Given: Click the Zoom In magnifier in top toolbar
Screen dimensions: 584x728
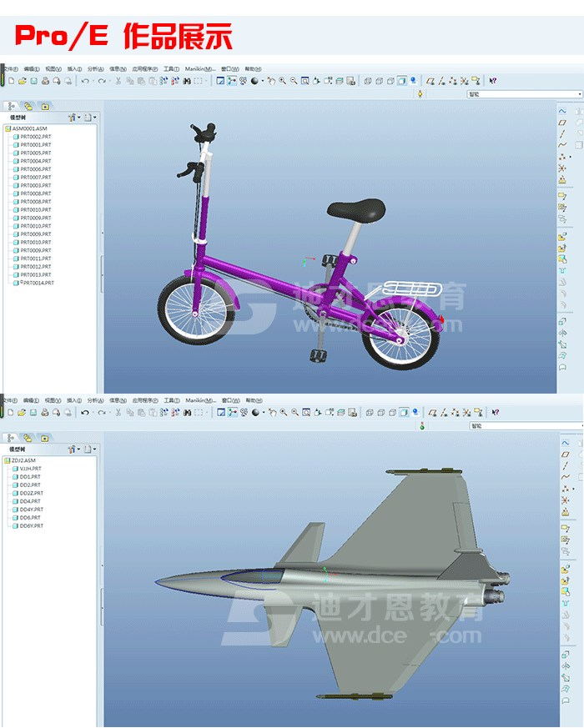Looking at the screenshot, I should coord(283,81).
